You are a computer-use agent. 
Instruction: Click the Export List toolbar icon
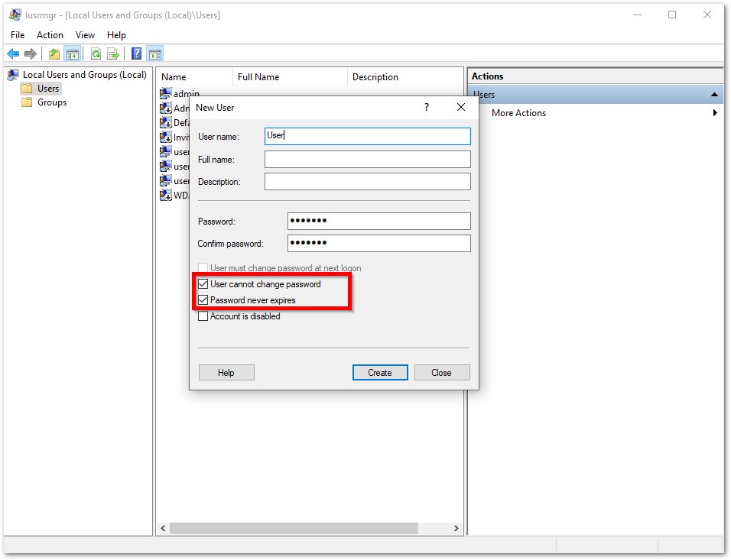pos(113,53)
